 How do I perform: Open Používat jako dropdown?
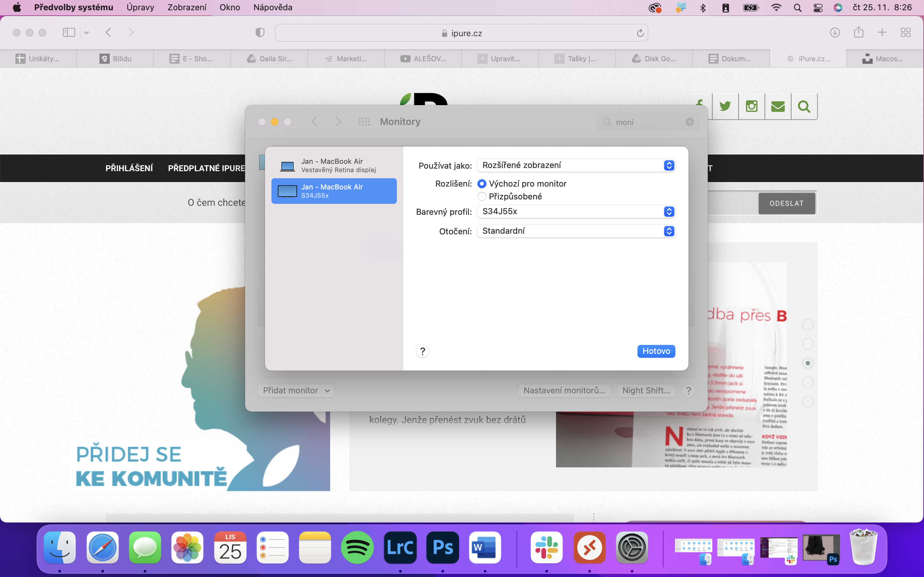(576, 165)
